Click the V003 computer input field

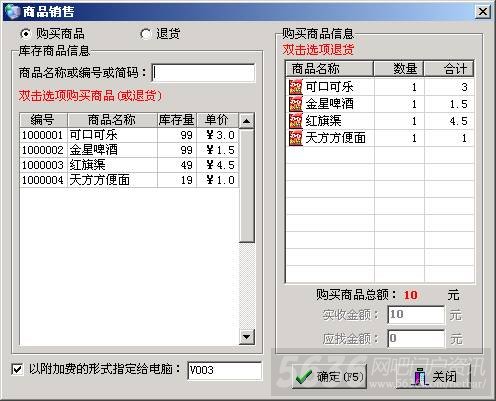click(224, 370)
